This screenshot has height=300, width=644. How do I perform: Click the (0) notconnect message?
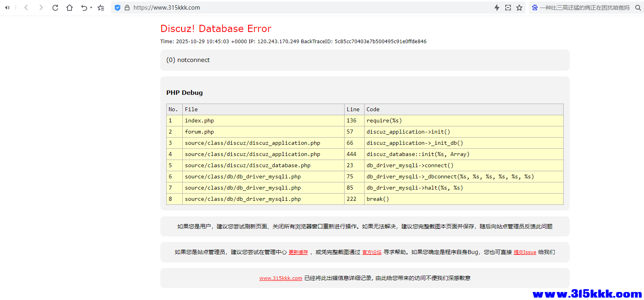pyautogui.click(x=188, y=60)
